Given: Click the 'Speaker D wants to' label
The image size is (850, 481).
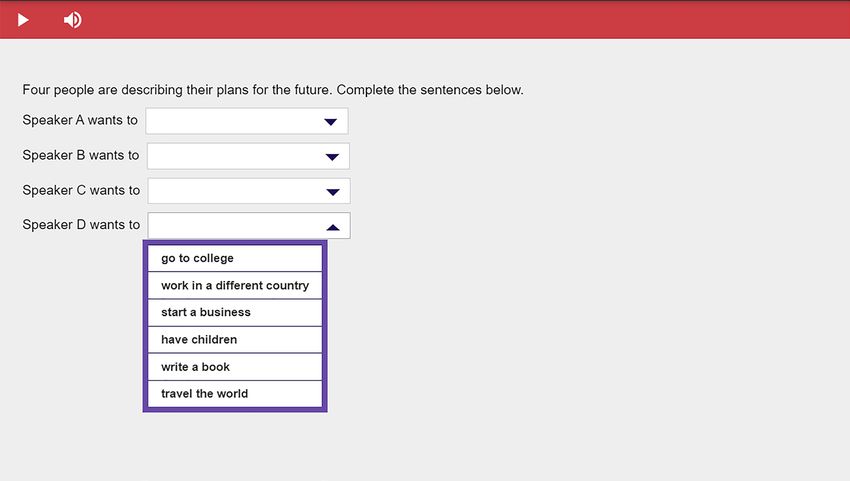Looking at the screenshot, I should click(81, 225).
